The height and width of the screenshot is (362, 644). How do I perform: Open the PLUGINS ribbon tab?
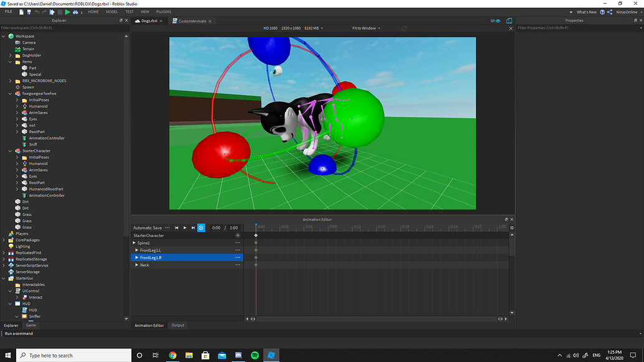click(164, 12)
